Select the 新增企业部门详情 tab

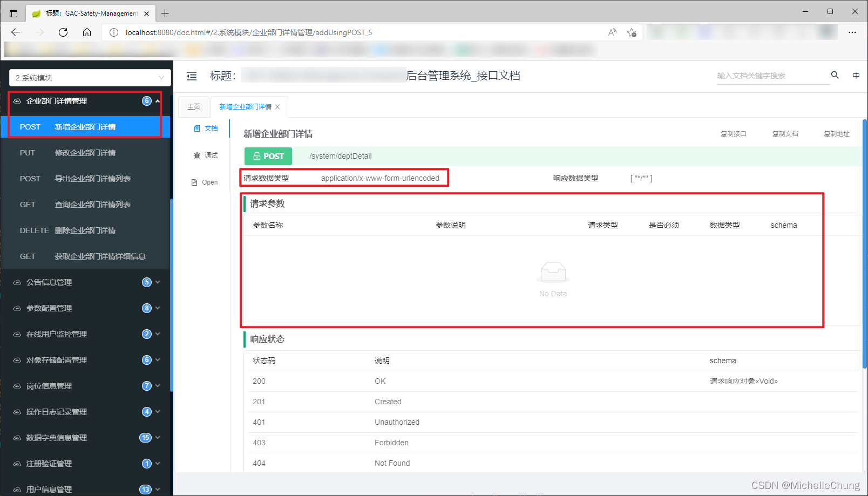tap(245, 107)
